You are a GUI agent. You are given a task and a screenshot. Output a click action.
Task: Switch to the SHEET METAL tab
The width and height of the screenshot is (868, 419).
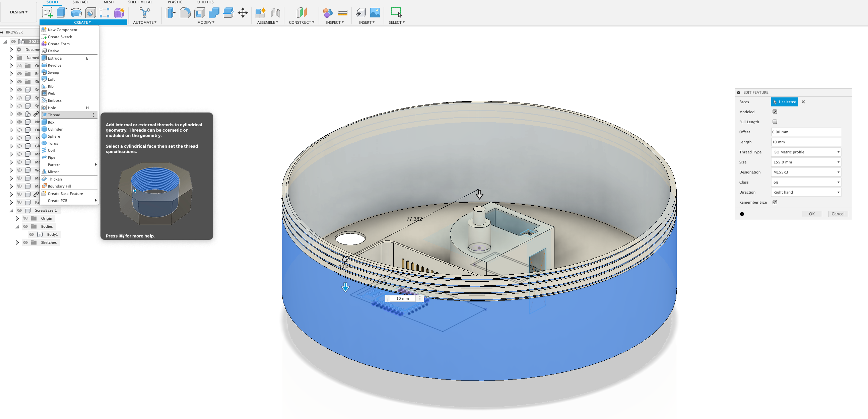click(140, 2)
